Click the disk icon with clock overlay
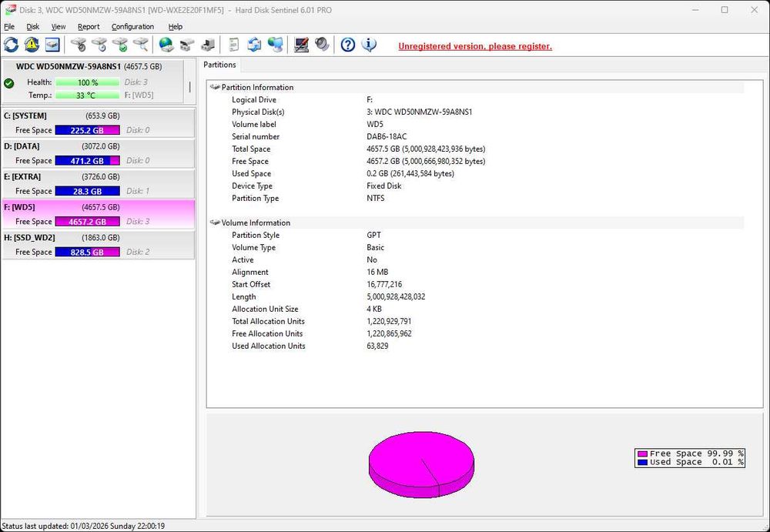This screenshot has height=532, width=770. 99,45
